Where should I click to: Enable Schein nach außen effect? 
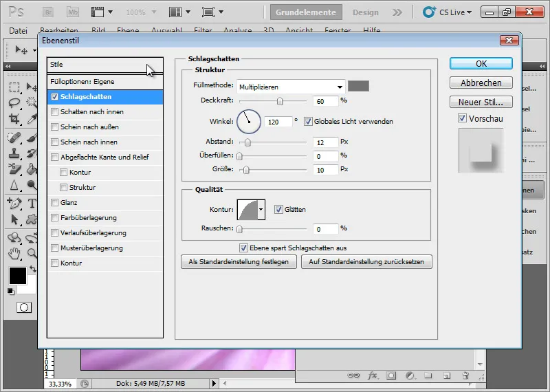pos(54,127)
